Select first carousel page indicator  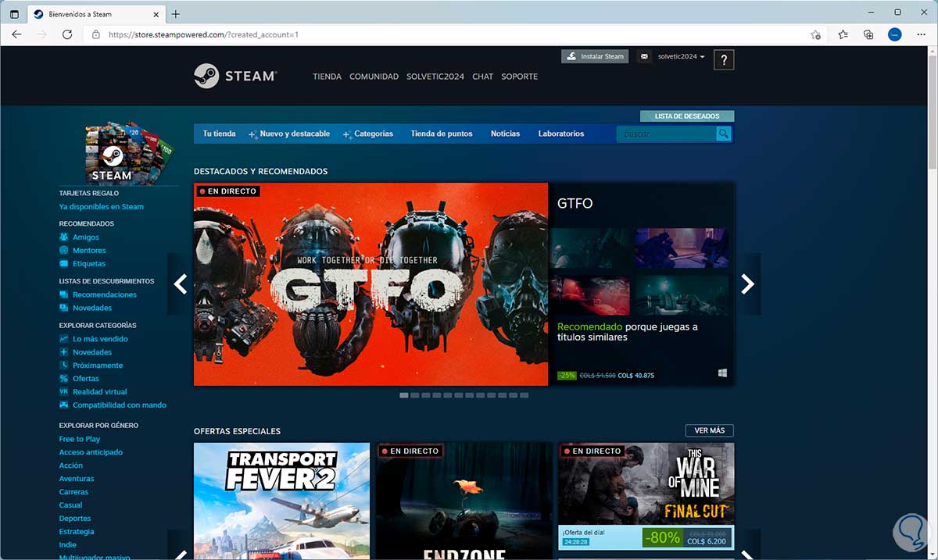click(x=403, y=395)
